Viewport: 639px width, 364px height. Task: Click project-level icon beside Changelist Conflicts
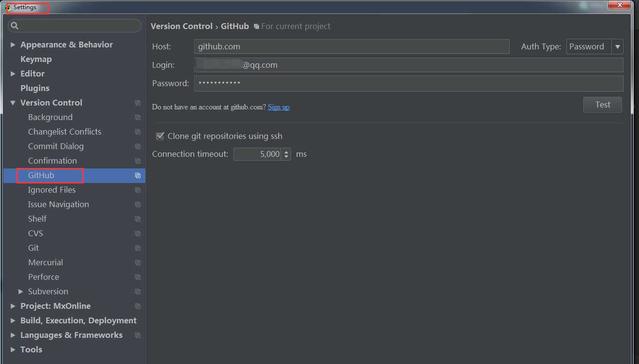tap(138, 132)
